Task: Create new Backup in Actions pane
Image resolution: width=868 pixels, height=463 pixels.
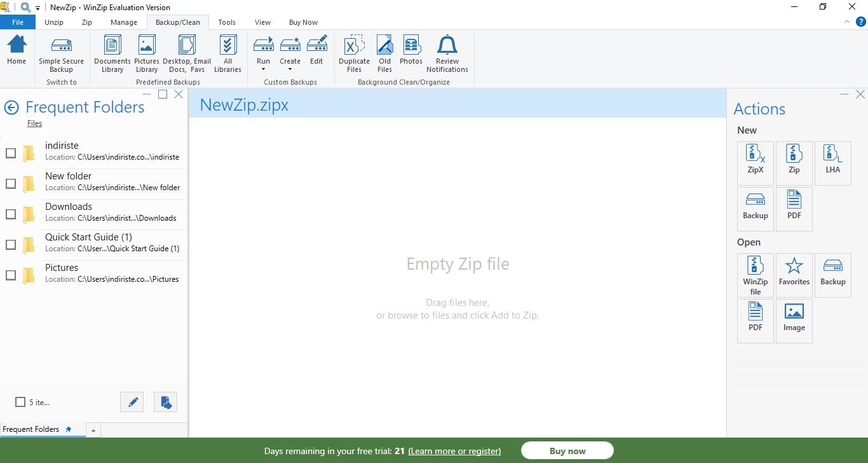Action: click(756, 209)
